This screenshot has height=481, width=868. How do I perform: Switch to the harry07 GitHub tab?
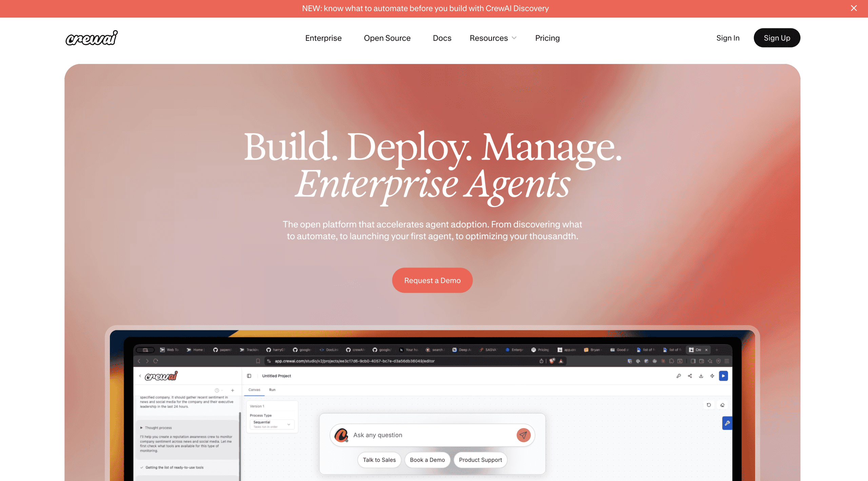pyautogui.click(x=276, y=350)
